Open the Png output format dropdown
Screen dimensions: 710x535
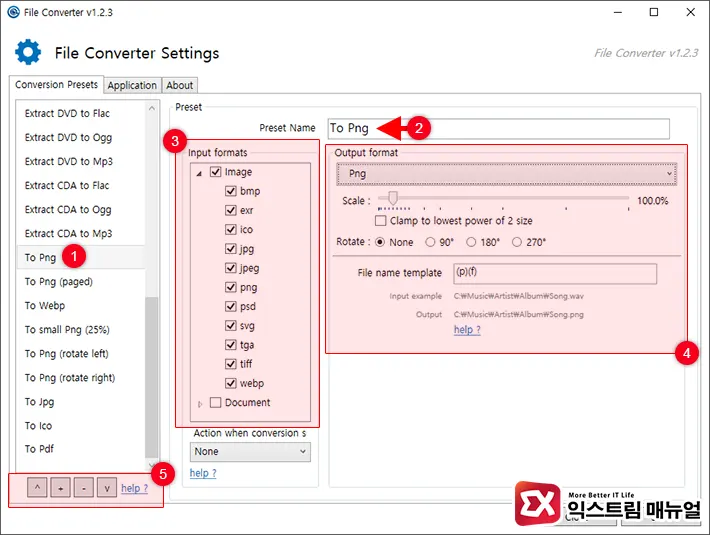pos(504,173)
